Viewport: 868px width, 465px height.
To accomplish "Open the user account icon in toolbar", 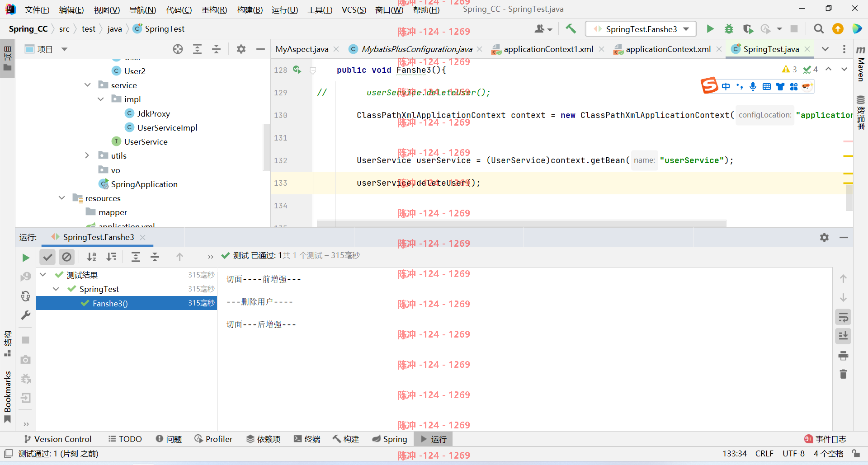I will coord(543,29).
